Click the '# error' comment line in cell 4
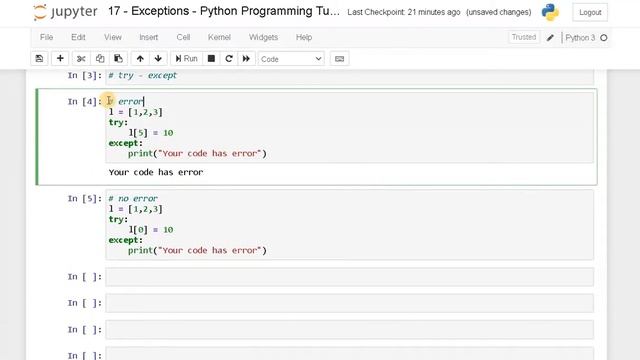The image size is (640, 360). point(126,101)
